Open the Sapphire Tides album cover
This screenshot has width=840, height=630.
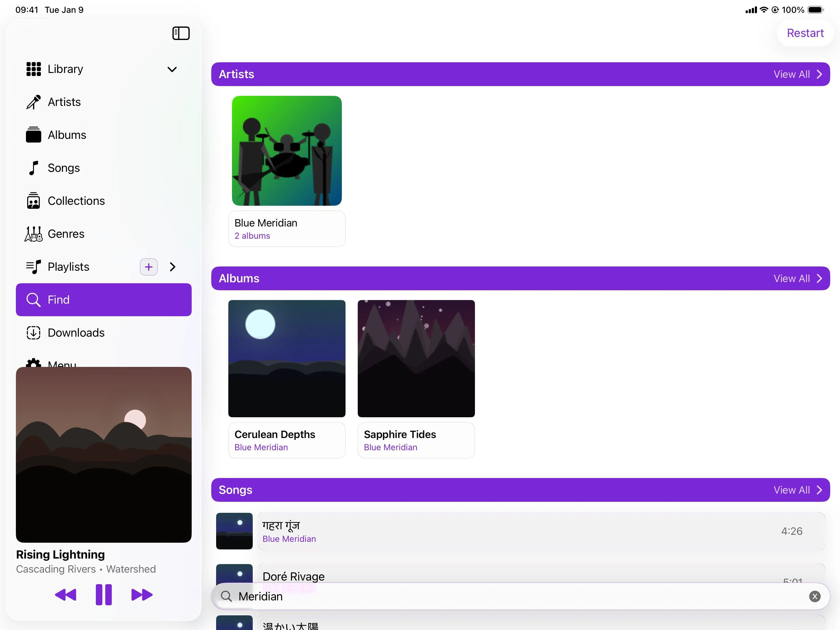(416, 358)
